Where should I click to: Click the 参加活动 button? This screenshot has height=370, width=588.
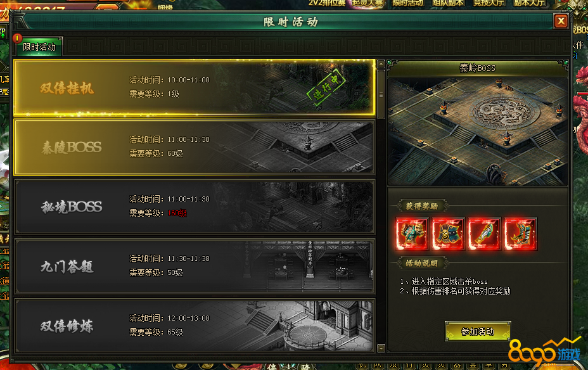pos(478,331)
